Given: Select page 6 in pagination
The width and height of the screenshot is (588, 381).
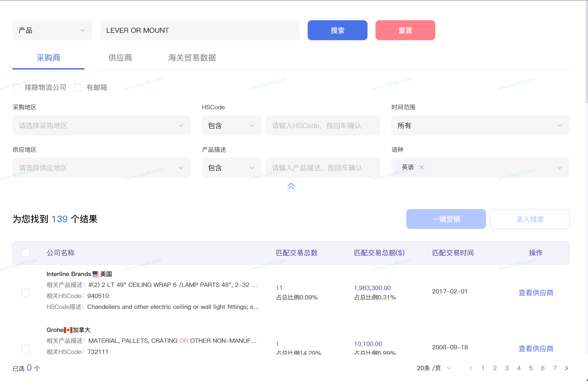Looking at the screenshot, I should 543,368.
